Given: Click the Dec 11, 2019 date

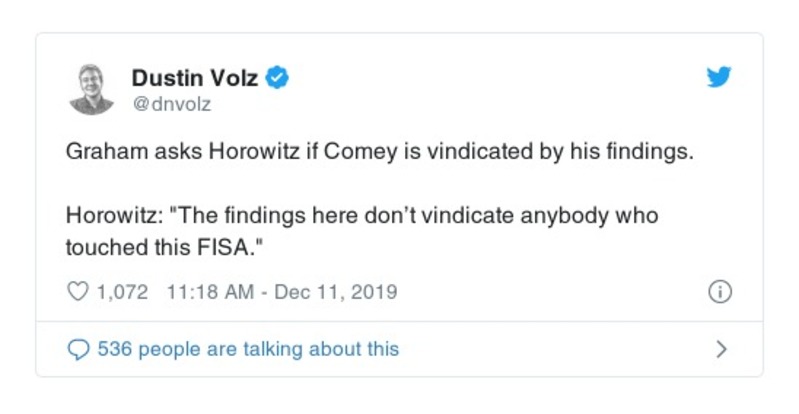Looking at the screenshot, I should pos(333,293).
